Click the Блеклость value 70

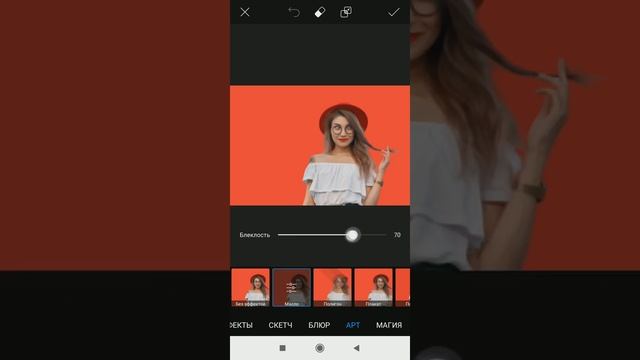[x=397, y=235]
